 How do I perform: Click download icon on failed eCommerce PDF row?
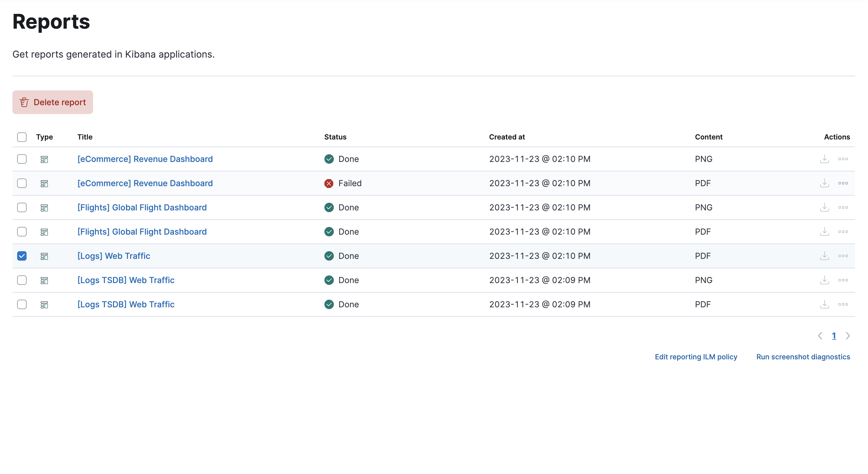824,183
